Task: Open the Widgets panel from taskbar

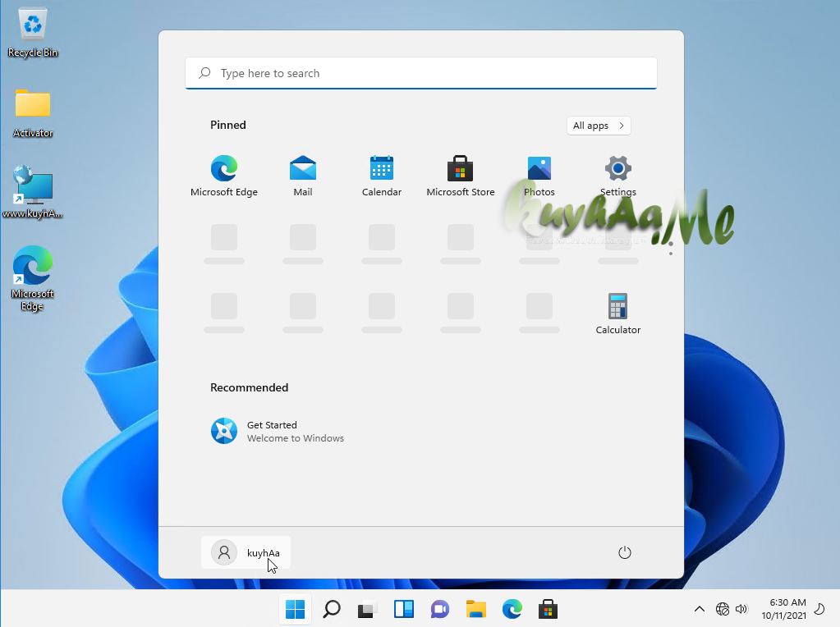Action: [404, 609]
